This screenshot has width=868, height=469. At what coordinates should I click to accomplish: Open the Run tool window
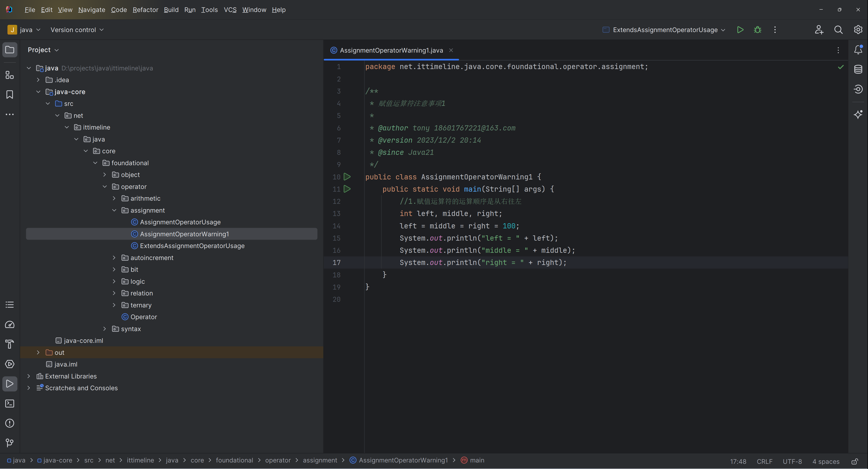(x=10, y=384)
